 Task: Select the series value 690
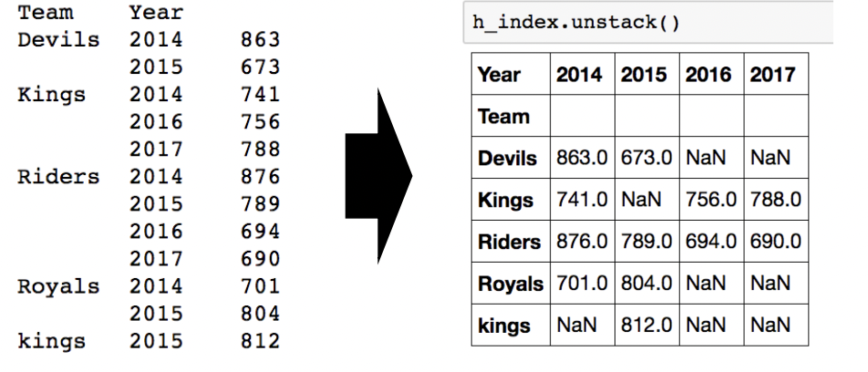[261, 259]
